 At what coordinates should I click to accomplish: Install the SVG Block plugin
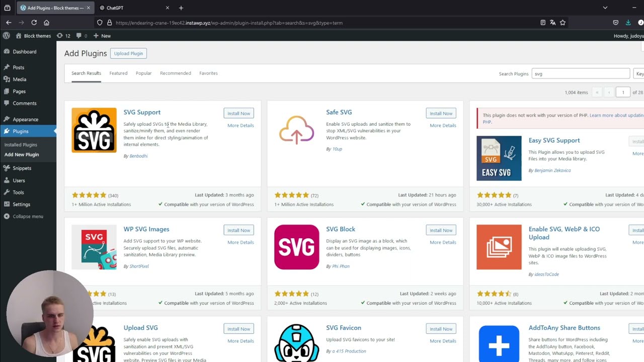coord(441,230)
